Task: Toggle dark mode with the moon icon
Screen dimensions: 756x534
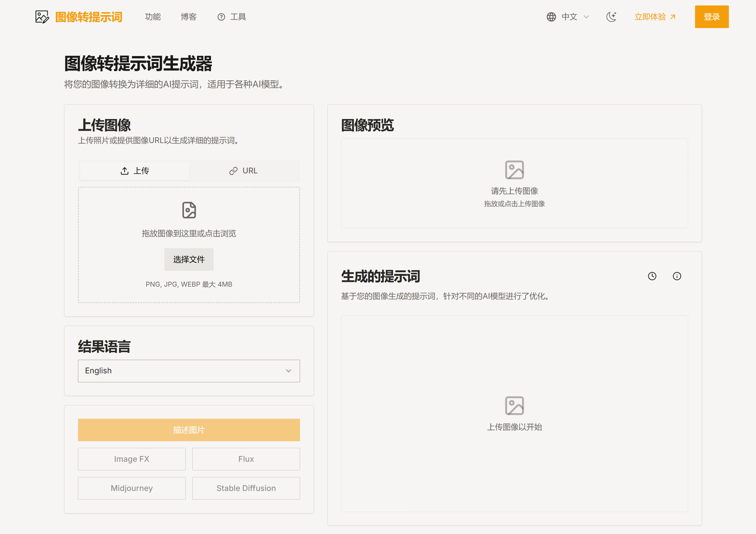Action: (x=611, y=17)
